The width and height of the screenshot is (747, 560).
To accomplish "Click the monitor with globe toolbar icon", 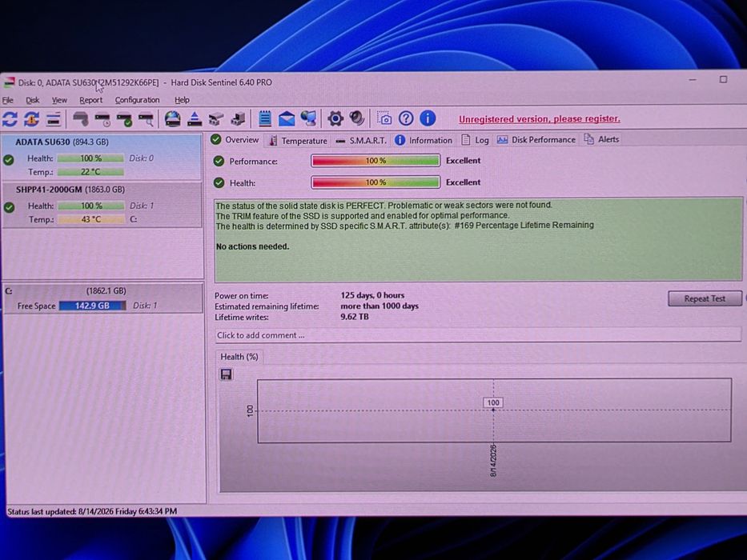I will [308, 118].
